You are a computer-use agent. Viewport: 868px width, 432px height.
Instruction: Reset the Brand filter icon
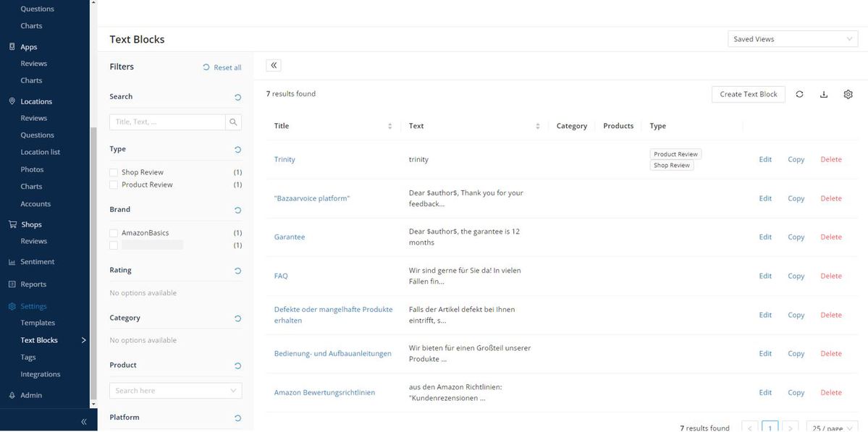[237, 211]
